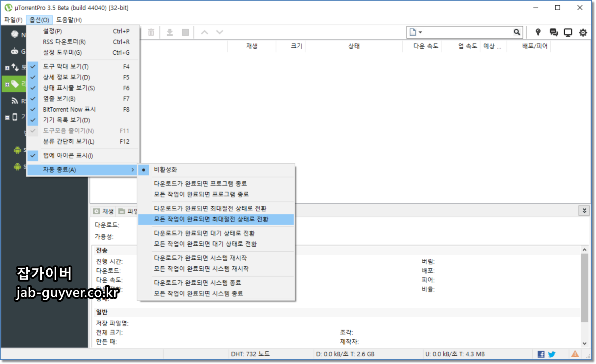Toggle 상세 정보 보기(D) check item
Screen dimensions: 596x364
click(x=83, y=77)
